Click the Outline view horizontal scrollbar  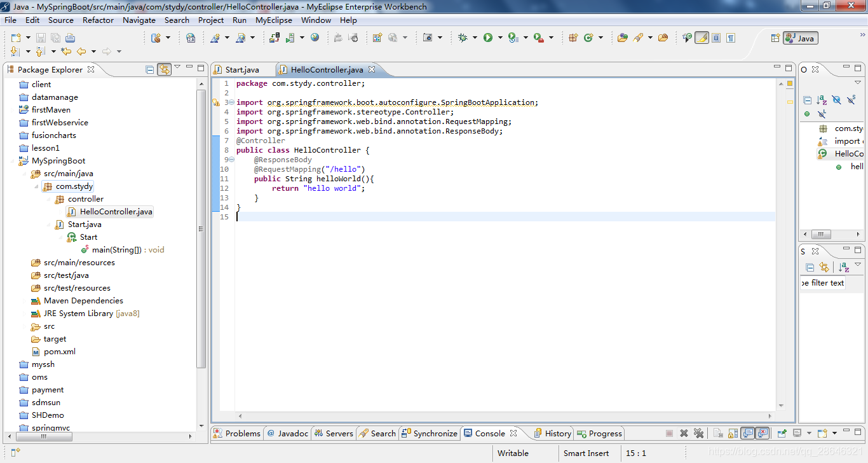822,233
